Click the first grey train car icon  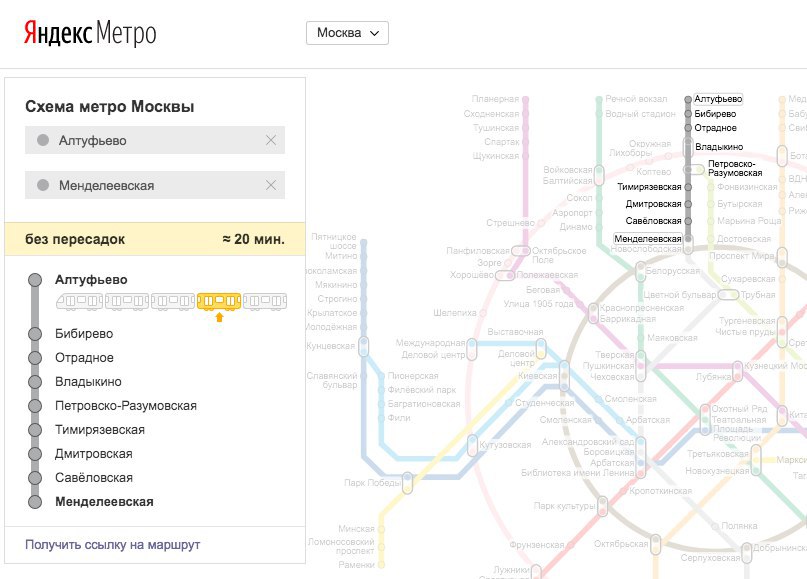(x=81, y=300)
